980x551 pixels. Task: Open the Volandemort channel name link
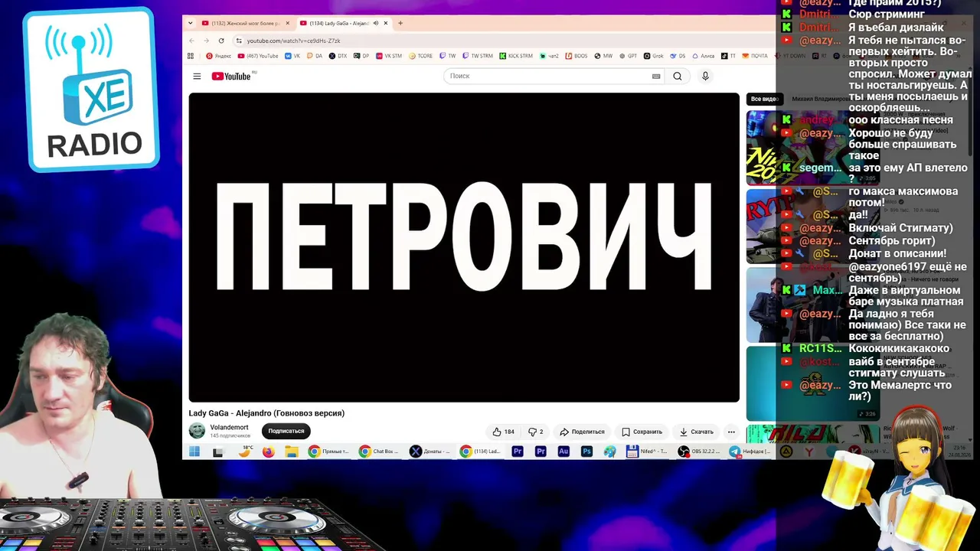pos(229,428)
